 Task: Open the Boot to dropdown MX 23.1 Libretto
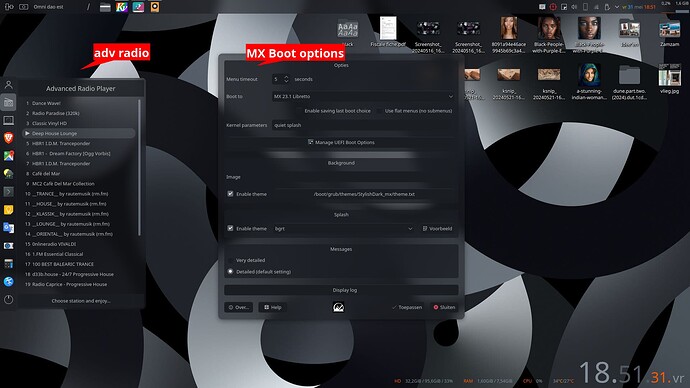click(363, 96)
